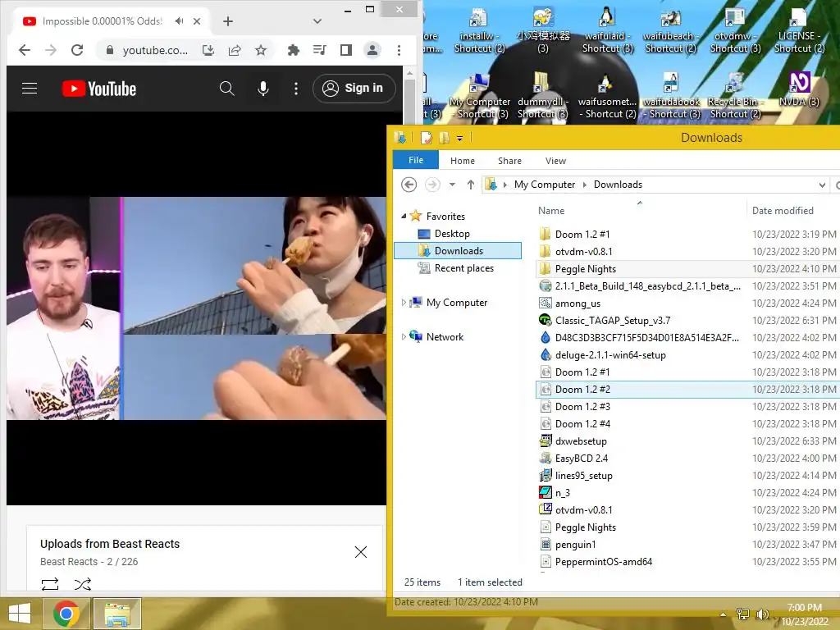840x630 pixels.
Task: Select lines95_setup file
Action: pyautogui.click(x=583, y=475)
